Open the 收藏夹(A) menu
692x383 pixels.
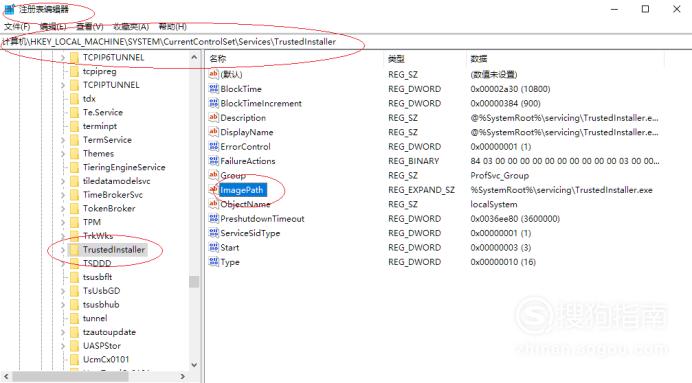[131, 26]
